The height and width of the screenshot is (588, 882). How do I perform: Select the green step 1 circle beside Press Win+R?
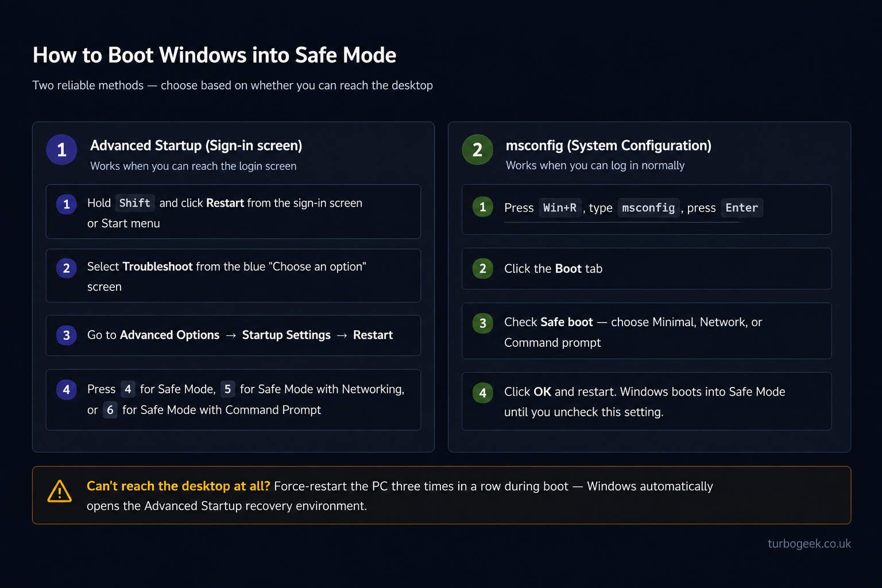click(482, 207)
